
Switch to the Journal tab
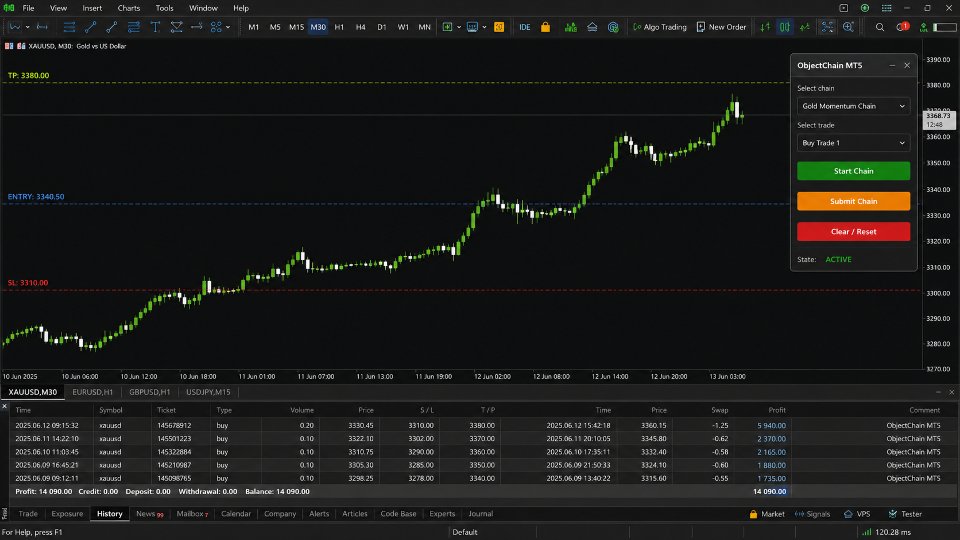(481, 514)
